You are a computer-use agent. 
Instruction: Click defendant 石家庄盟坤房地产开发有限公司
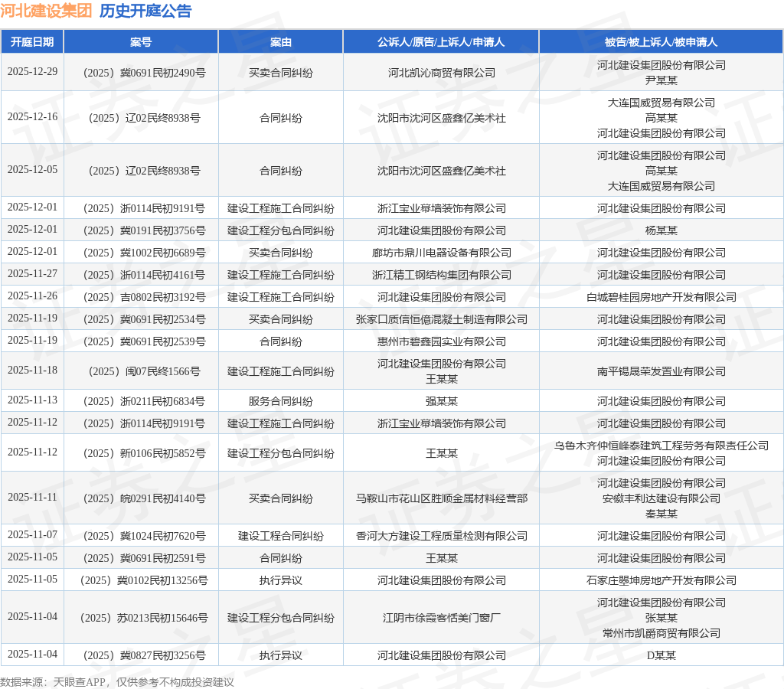661,580
